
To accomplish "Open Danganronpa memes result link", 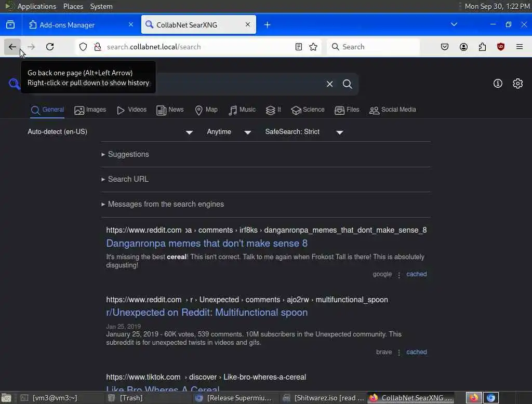I will point(207,244).
